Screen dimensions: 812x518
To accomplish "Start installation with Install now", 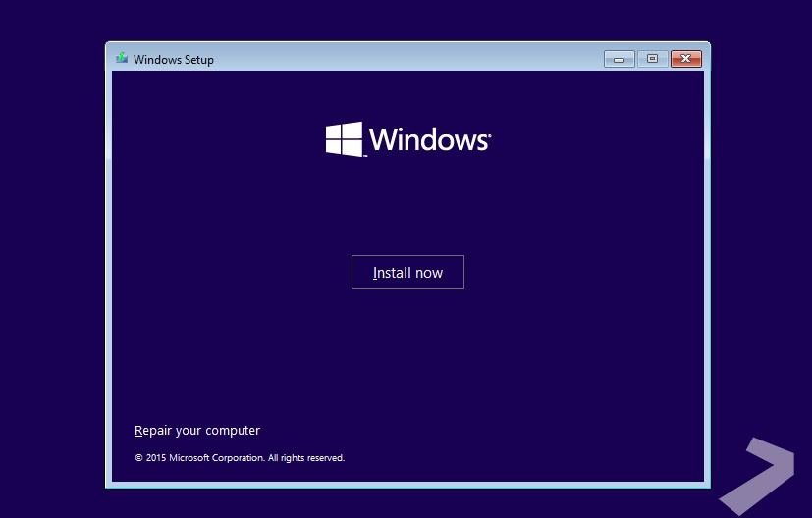I will [407, 273].
